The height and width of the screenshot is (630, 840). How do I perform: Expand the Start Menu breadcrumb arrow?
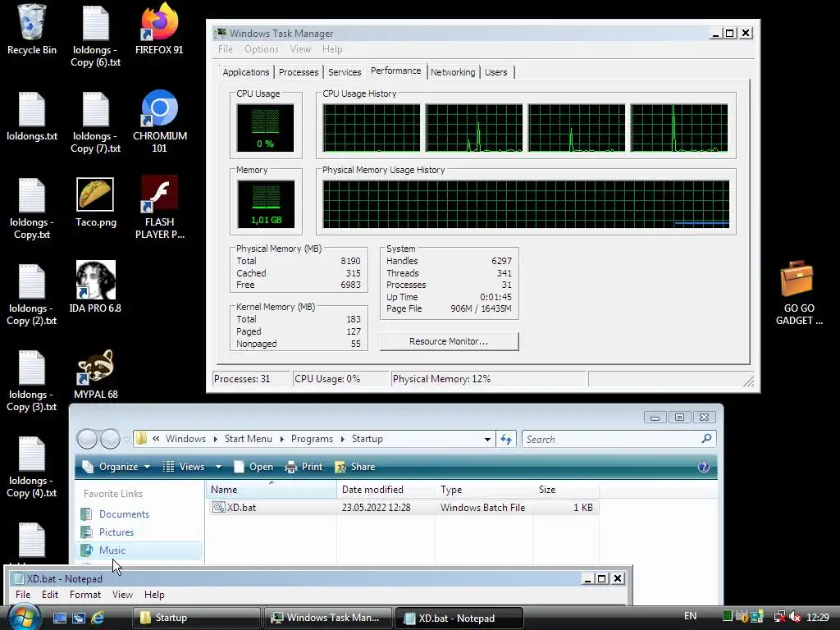pyautogui.click(x=282, y=440)
